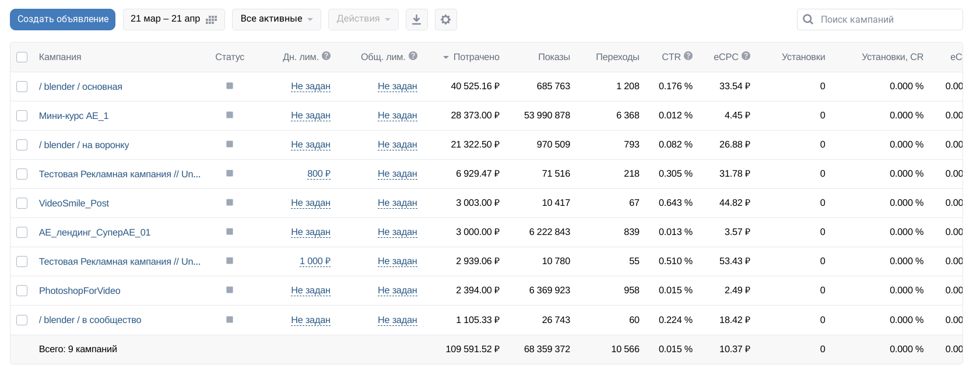Screen dimensions: 980x372
Task: Click help icon next to Дн. лим.
Action: [326, 56]
